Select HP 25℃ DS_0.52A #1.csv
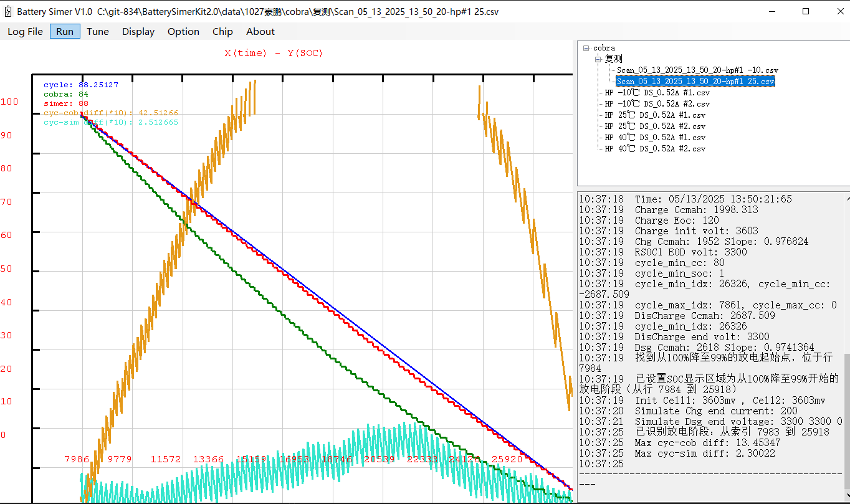The width and height of the screenshot is (850, 504). pos(655,115)
